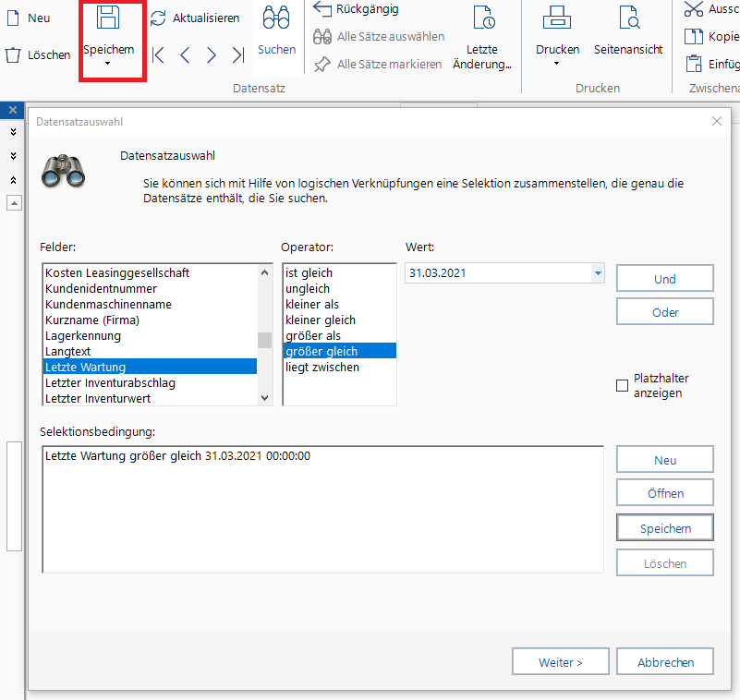Open the Speichern ribbon dropdown arrow
Viewport: 740px width, 700px height.
(x=107, y=63)
